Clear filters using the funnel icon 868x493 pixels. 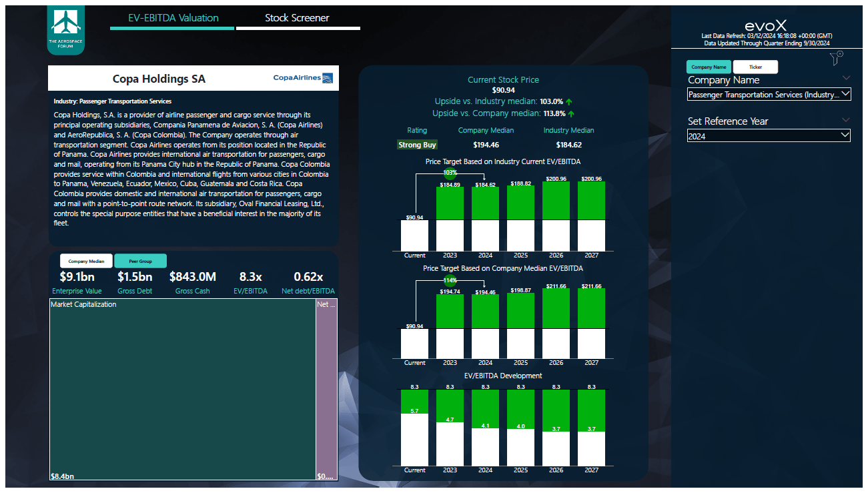(835, 58)
